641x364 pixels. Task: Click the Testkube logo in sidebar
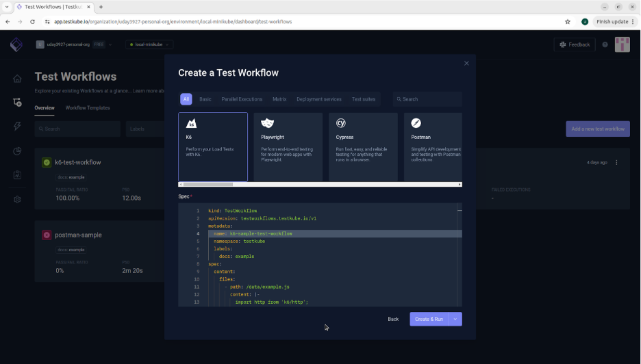[16, 44]
